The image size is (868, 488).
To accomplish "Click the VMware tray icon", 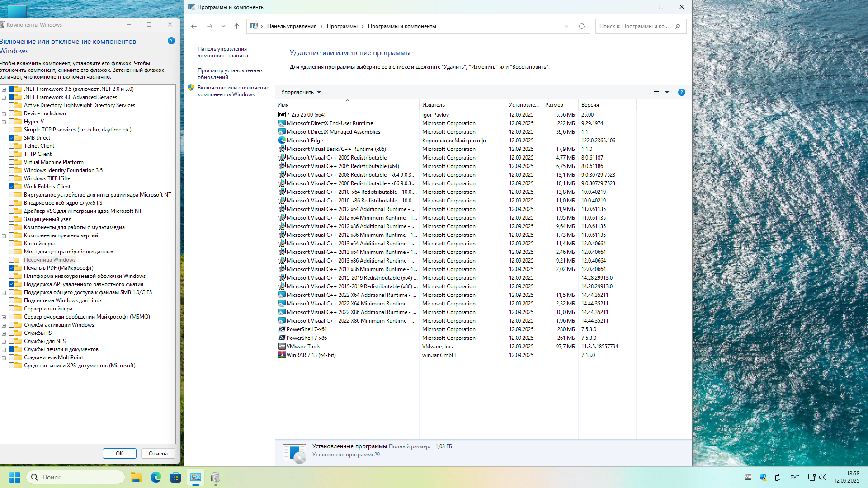I will click(748, 477).
